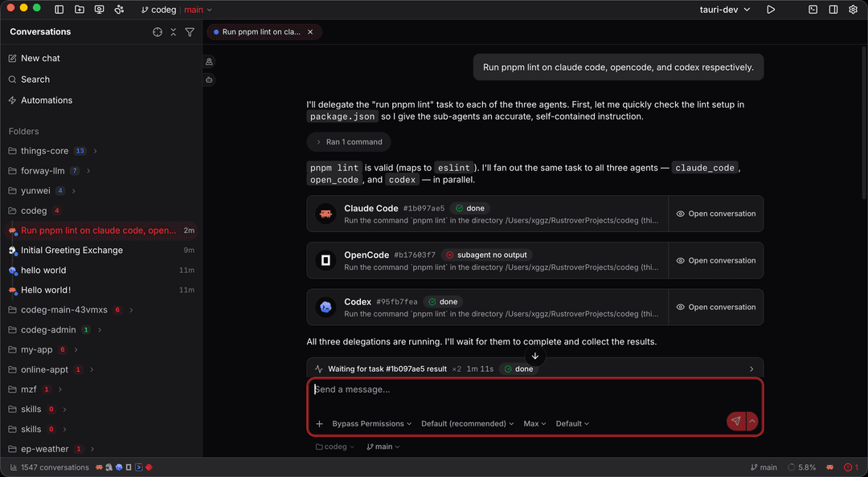868x477 pixels.
Task: Open the main branch selector below composer
Action: (383, 446)
